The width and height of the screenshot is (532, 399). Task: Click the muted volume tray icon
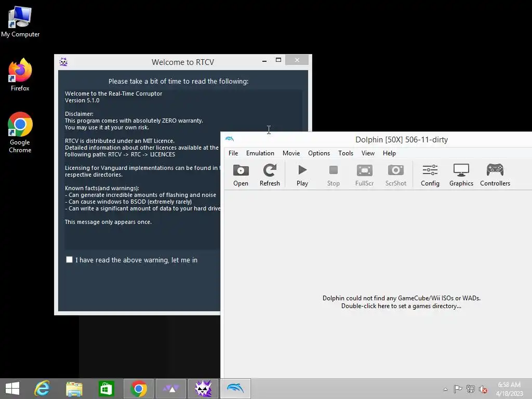coord(483,389)
